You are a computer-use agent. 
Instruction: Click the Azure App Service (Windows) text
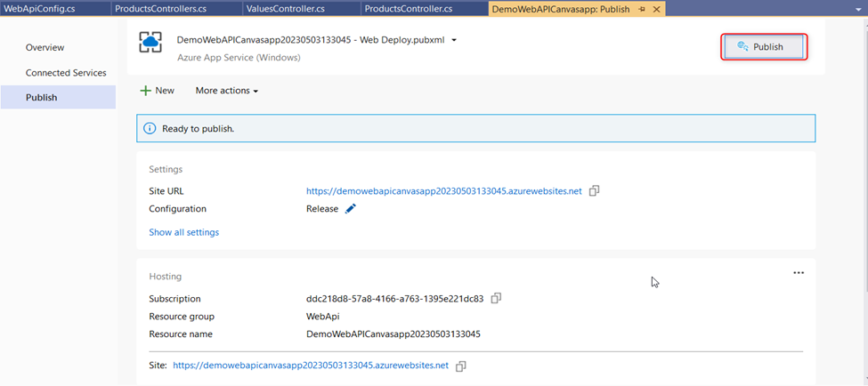(x=239, y=58)
